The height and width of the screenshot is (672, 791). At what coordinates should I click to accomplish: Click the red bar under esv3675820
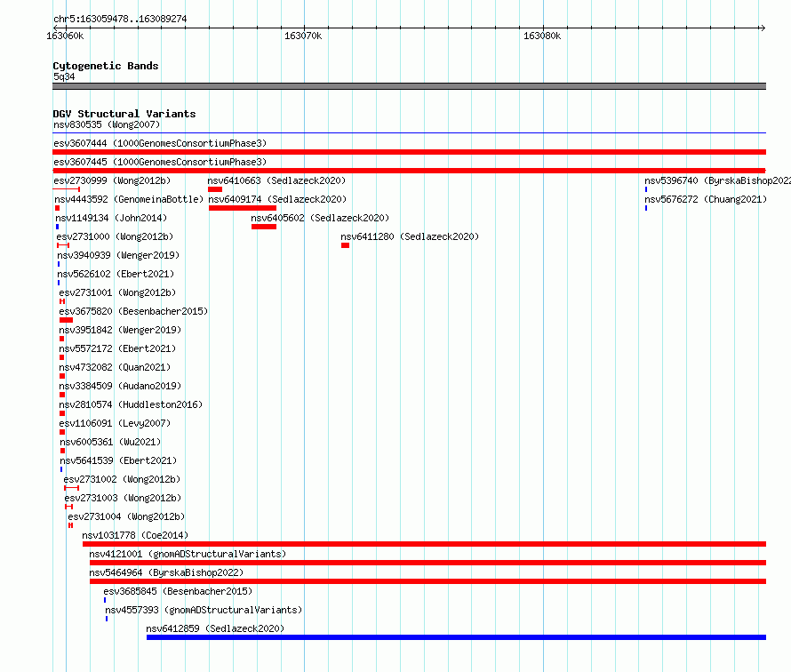(x=66, y=320)
